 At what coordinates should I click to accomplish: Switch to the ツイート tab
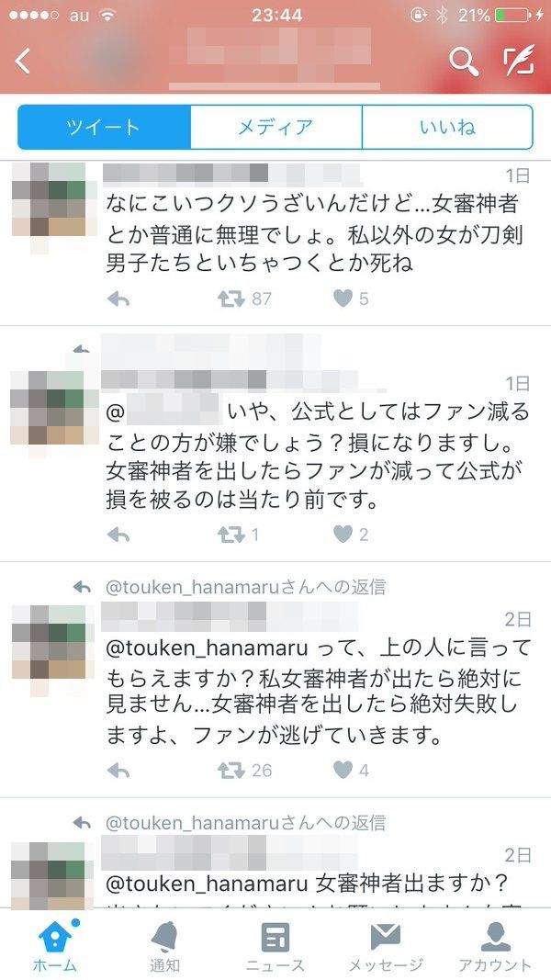point(104,128)
